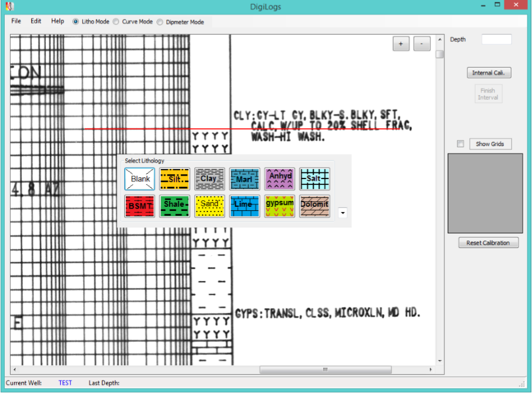
Task: Switch to Dipmeter Mode
Action: pyautogui.click(x=159, y=21)
